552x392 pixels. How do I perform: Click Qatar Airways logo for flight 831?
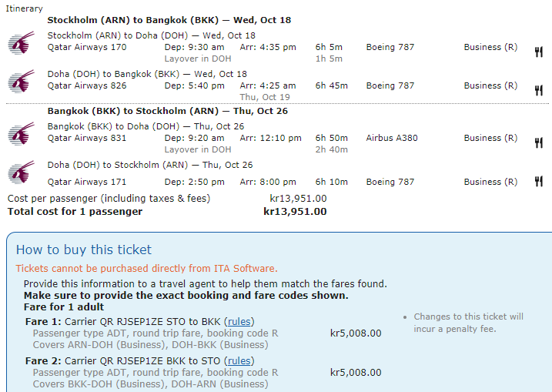tap(21, 133)
